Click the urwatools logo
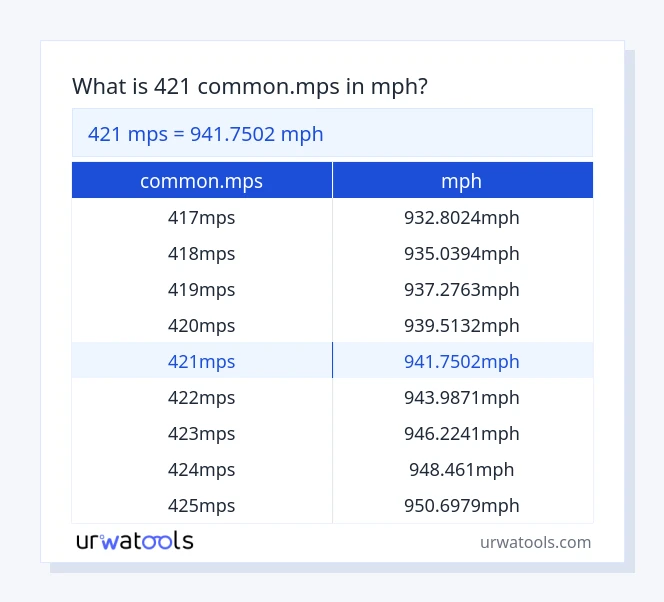The height and width of the screenshot is (602, 664). (x=135, y=541)
